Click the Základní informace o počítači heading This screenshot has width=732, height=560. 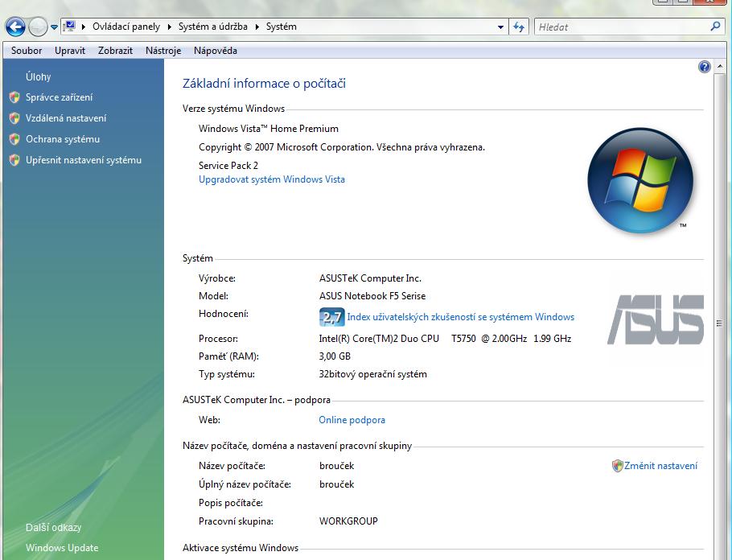(x=264, y=84)
